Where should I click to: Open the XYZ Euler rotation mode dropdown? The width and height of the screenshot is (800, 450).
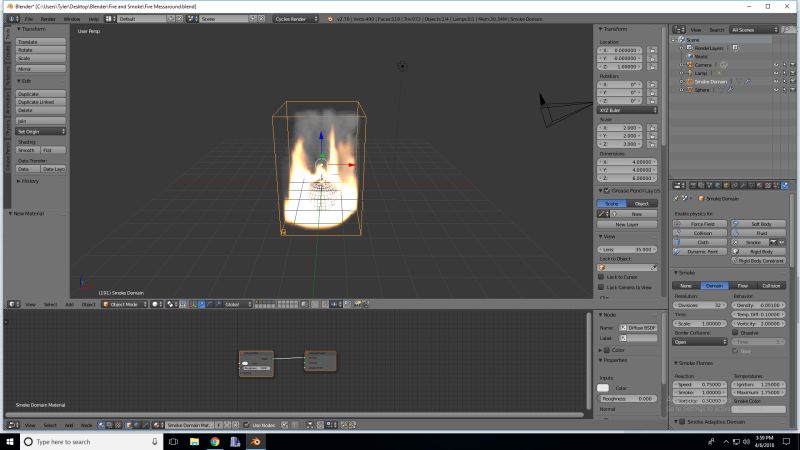click(627, 110)
